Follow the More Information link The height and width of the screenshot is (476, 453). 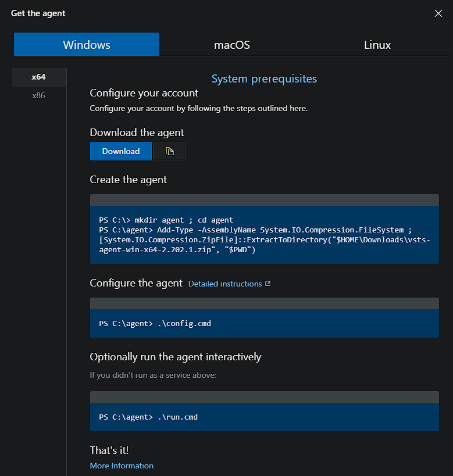pyautogui.click(x=122, y=466)
